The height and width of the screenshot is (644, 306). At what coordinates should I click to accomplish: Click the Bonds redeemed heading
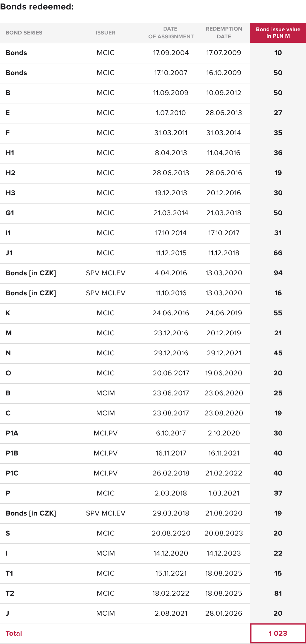(x=37, y=7)
